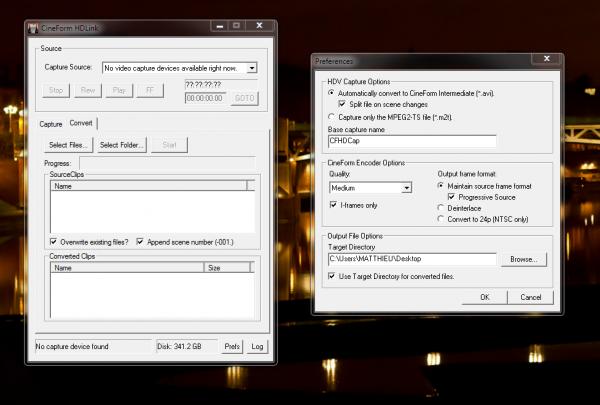Switch to the Convert tab

pos(81,123)
